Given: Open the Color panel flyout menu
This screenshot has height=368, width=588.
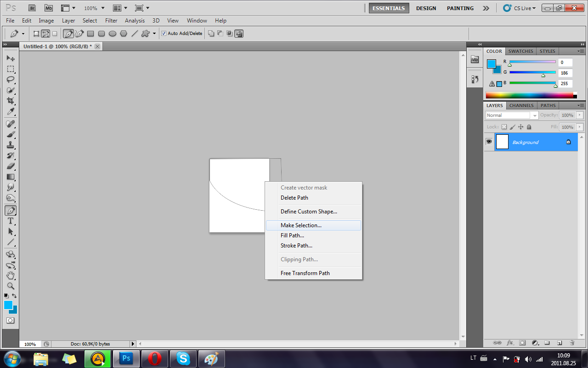Looking at the screenshot, I should pos(580,51).
